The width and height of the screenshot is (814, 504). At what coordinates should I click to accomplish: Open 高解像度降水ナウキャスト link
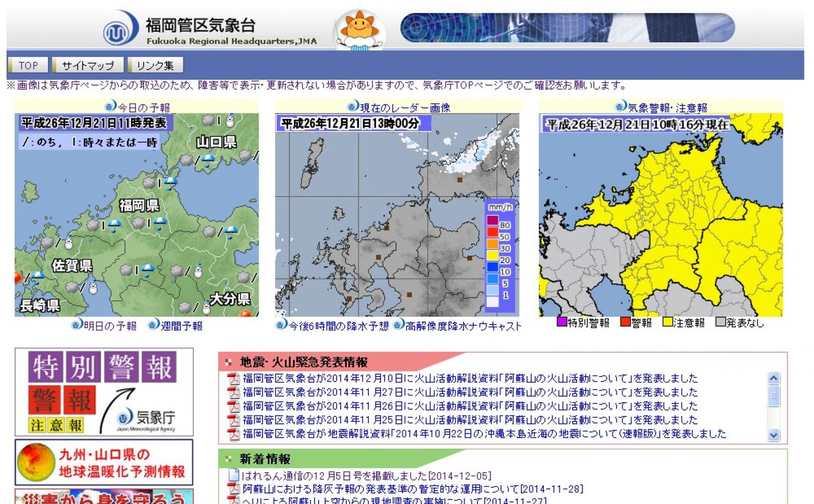463,326
